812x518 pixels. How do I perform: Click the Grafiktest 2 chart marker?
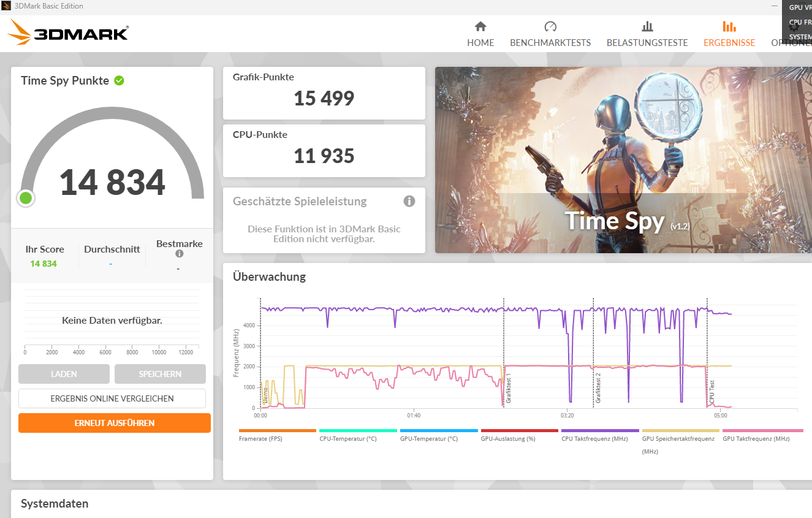[x=598, y=388]
